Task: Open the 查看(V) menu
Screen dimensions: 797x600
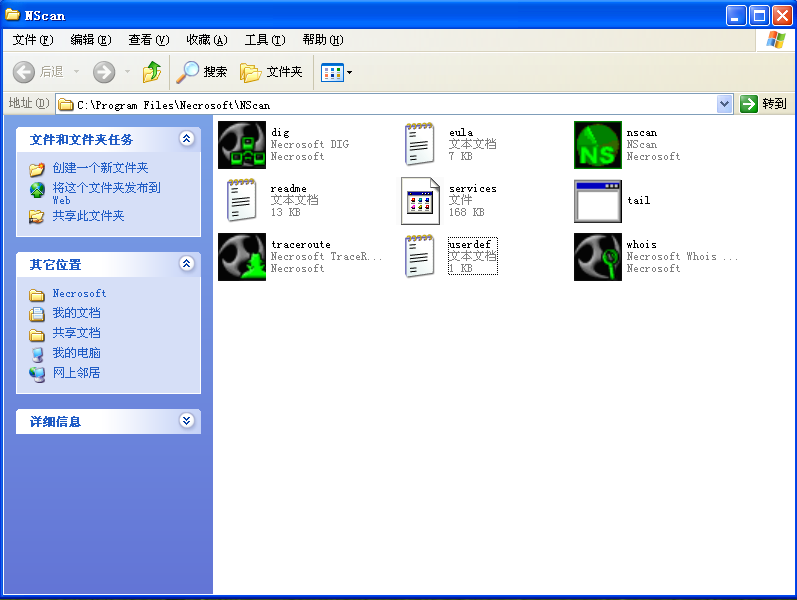Action: (x=148, y=40)
